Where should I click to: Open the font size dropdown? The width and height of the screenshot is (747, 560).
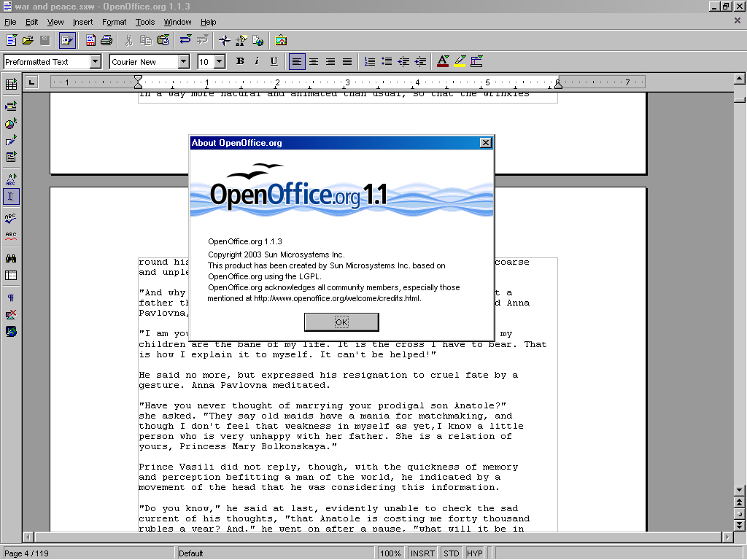pyautogui.click(x=220, y=62)
